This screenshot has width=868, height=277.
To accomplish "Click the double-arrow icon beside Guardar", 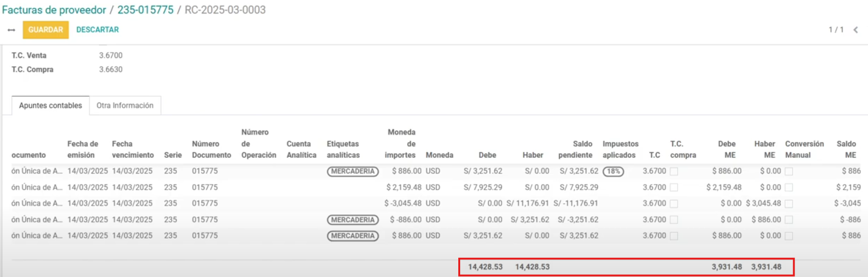I will coord(11,30).
